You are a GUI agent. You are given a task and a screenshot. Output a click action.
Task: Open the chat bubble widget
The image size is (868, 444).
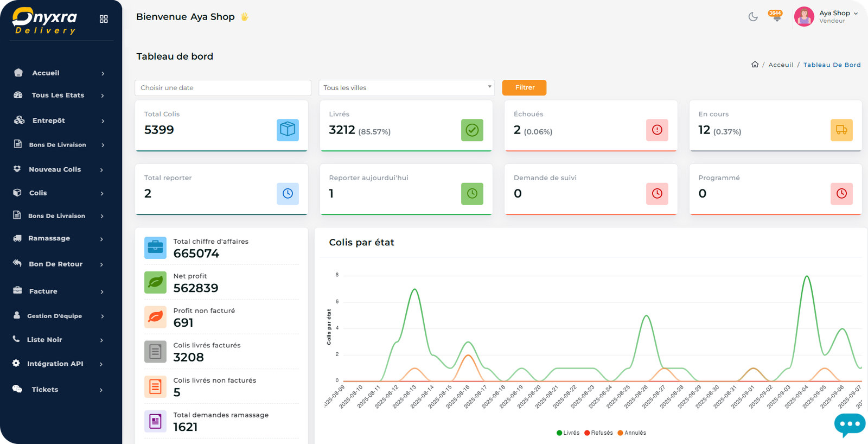[849, 424]
